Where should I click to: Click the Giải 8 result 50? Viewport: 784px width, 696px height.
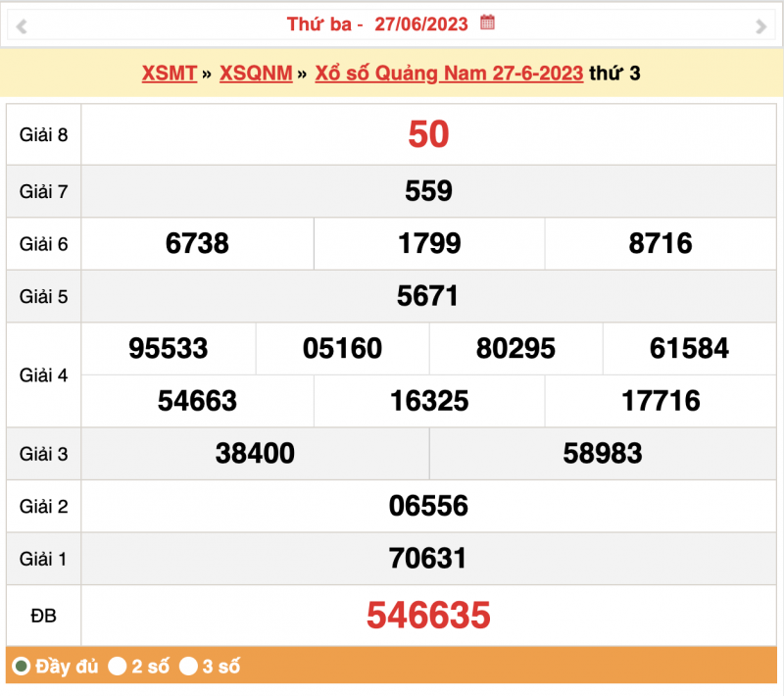coord(428,135)
